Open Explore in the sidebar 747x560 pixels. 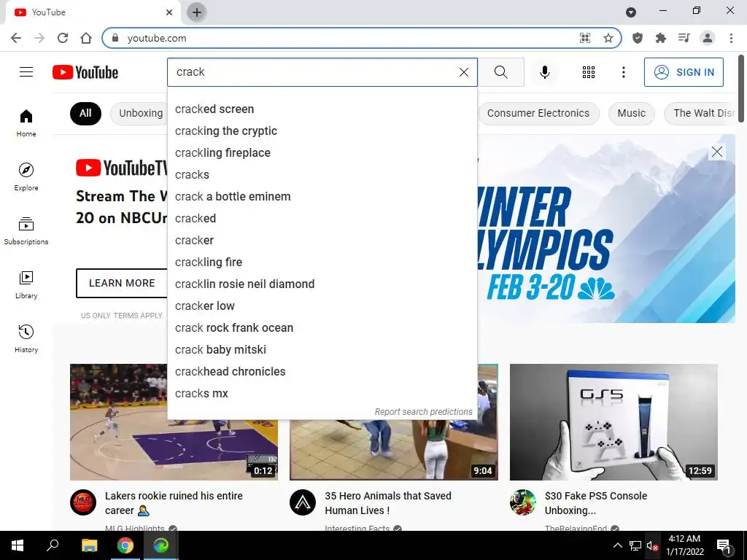tap(26, 176)
